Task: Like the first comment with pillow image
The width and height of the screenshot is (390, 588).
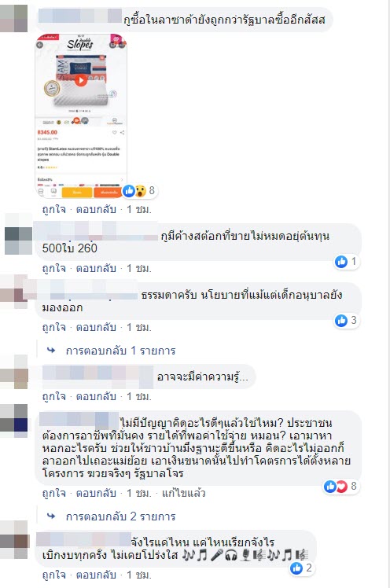Action: coord(53,209)
